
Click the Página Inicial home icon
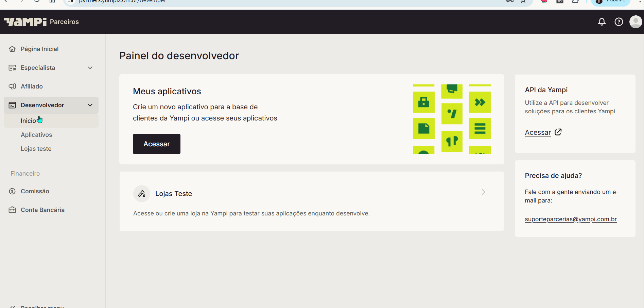[12, 49]
